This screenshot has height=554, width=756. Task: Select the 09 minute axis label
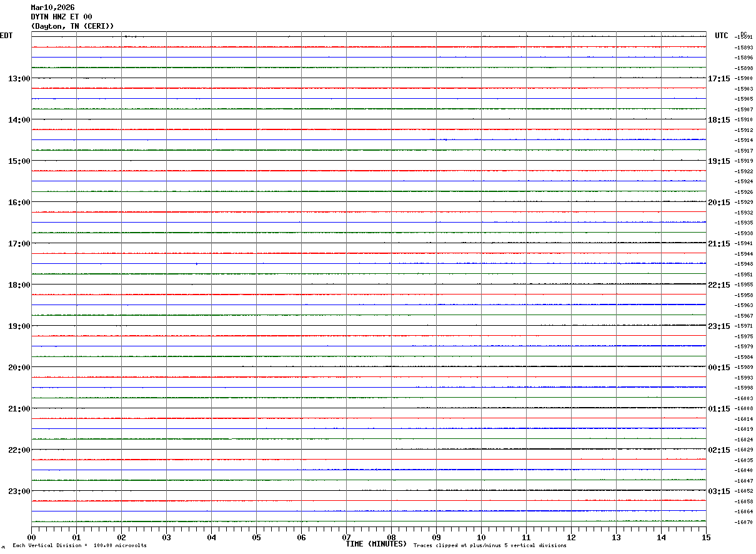pyautogui.click(x=437, y=537)
